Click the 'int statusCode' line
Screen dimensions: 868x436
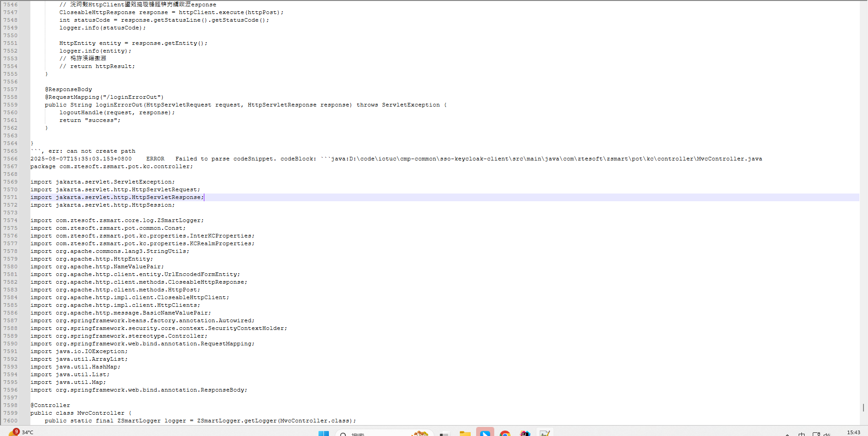[x=164, y=20]
